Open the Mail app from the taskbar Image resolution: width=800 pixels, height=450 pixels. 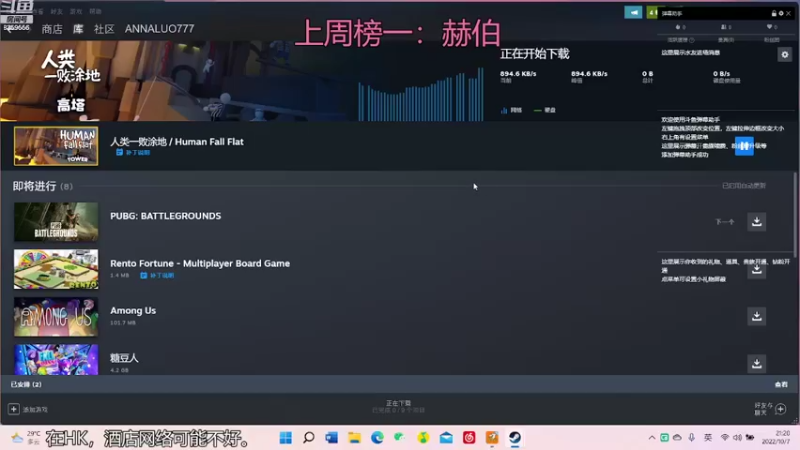click(446, 437)
